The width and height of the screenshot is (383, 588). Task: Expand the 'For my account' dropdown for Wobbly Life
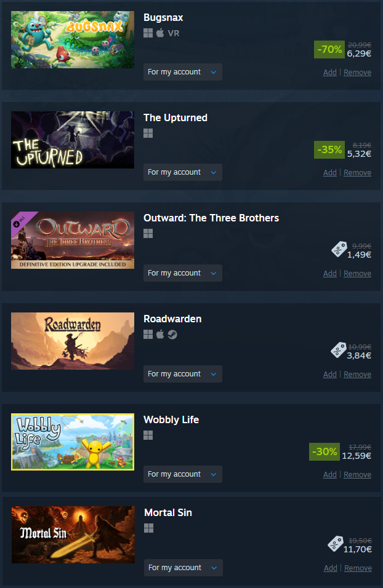click(182, 474)
